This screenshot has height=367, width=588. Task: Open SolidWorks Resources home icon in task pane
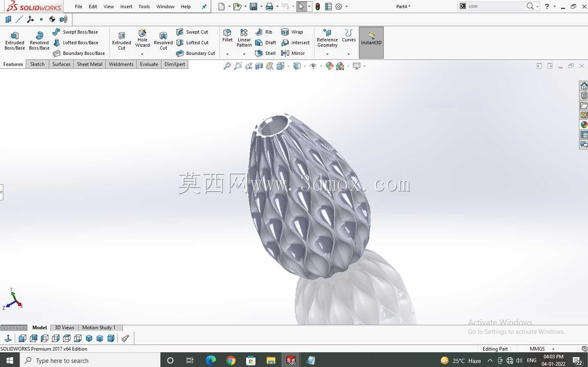pos(584,86)
